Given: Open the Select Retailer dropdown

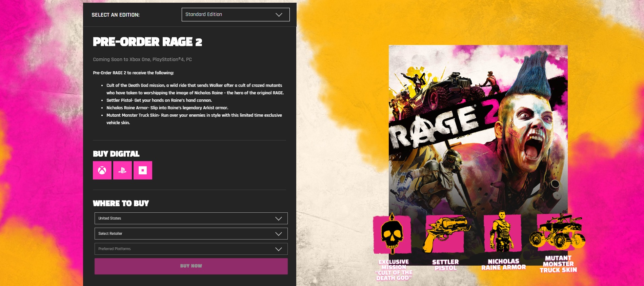Looking at the screenshot, I should click(191, 234).
